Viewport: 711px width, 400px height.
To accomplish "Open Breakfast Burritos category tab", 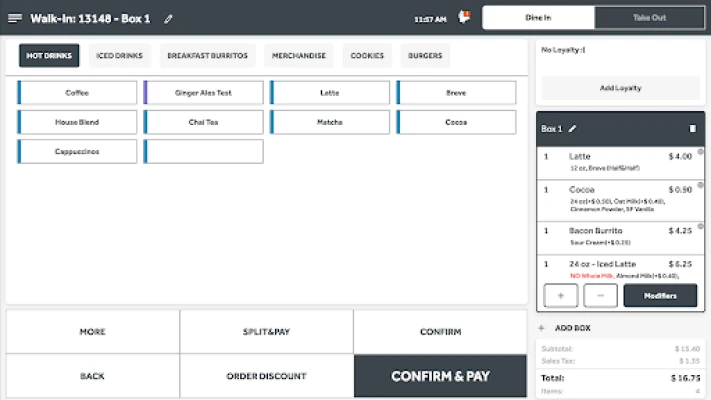I will pos(207,56).
